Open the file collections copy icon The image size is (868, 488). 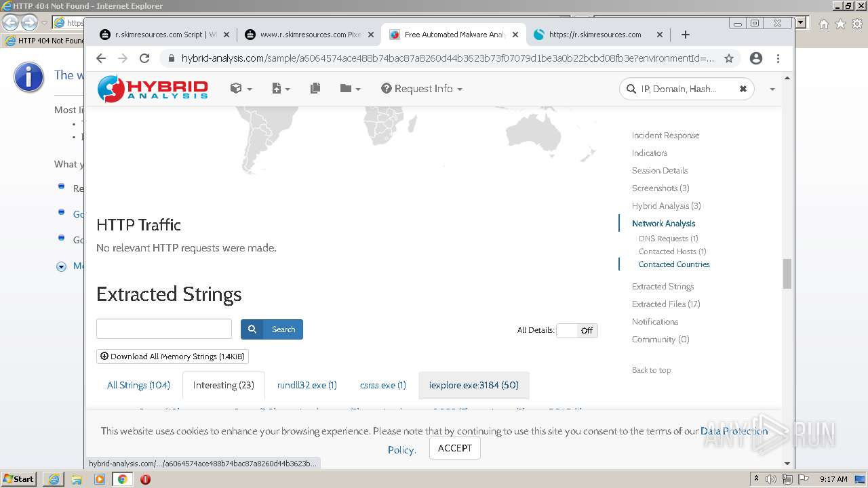click(315, 89)
